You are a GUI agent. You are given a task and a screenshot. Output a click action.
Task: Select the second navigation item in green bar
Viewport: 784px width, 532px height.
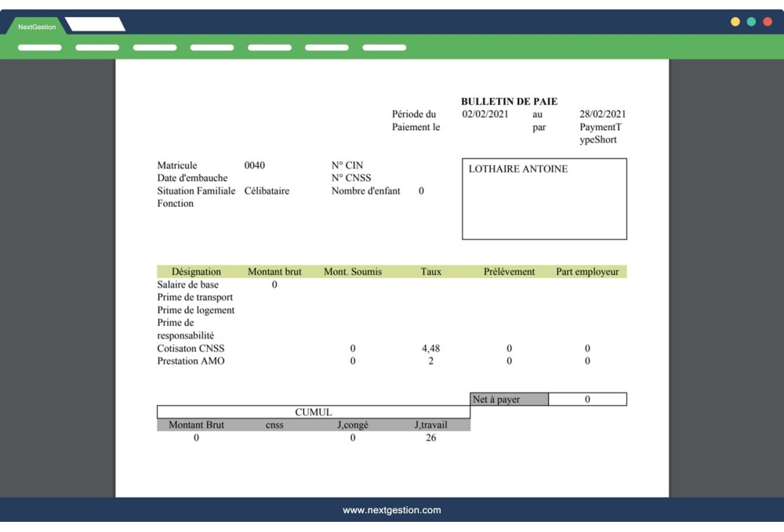[96, 47]
